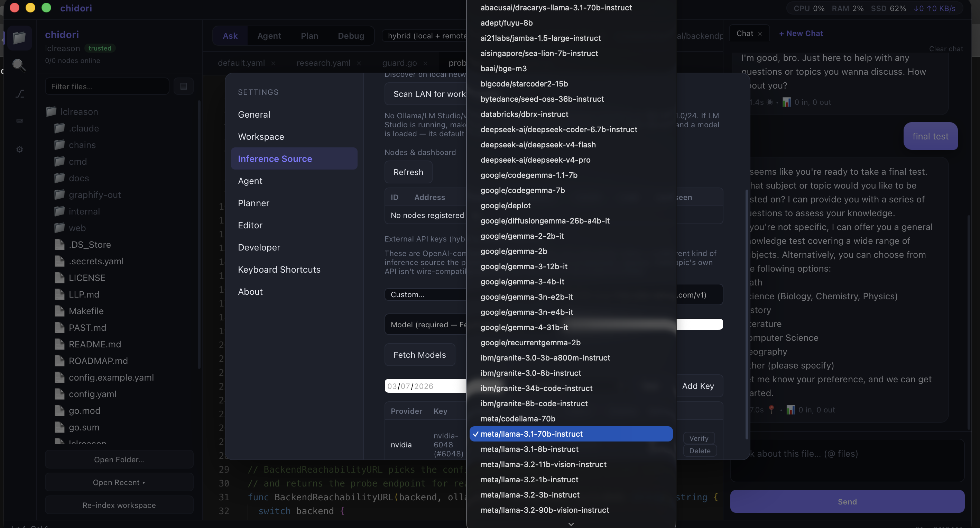Click the Fetch Models button
This screenshot has width=980, height=528.
419,354
